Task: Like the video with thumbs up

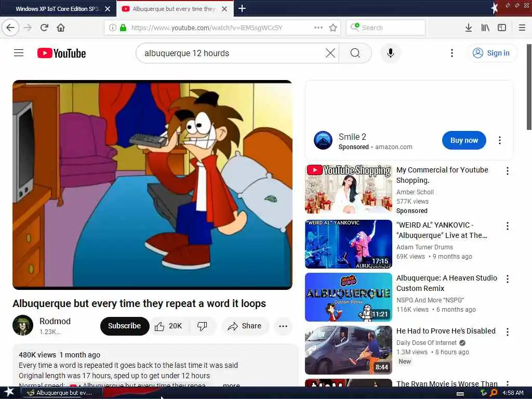Action: tap(169, 326)
